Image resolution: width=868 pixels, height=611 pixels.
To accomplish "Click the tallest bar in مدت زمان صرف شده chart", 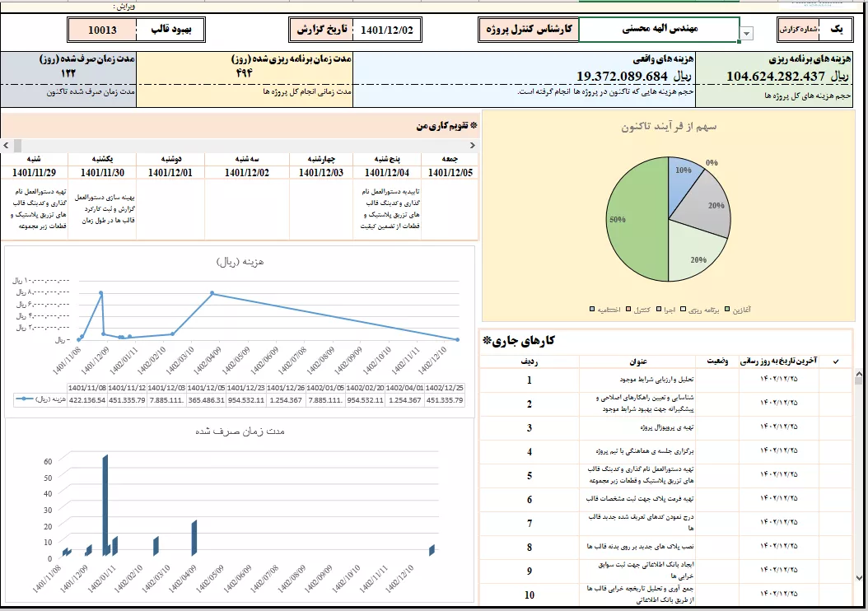I will point(105,504).
